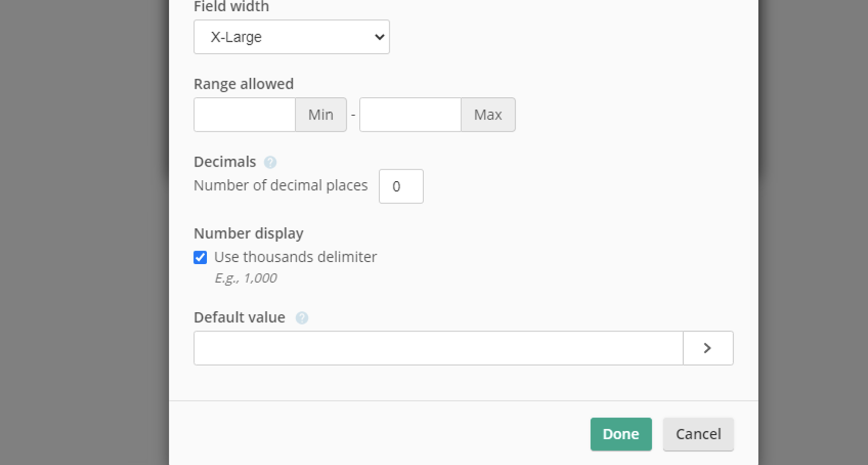Click the "Number display" heading
This screenshot has height=465, width=868.
tap(248, 234)
